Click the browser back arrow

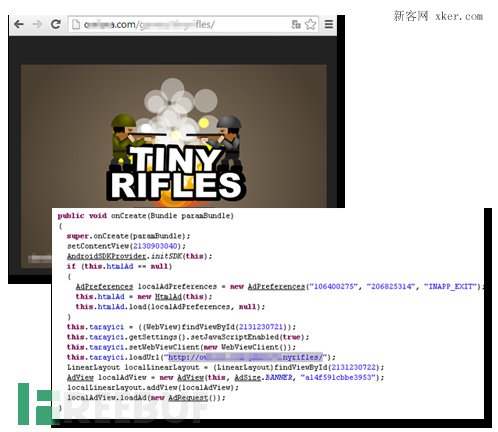coord(19,24)
